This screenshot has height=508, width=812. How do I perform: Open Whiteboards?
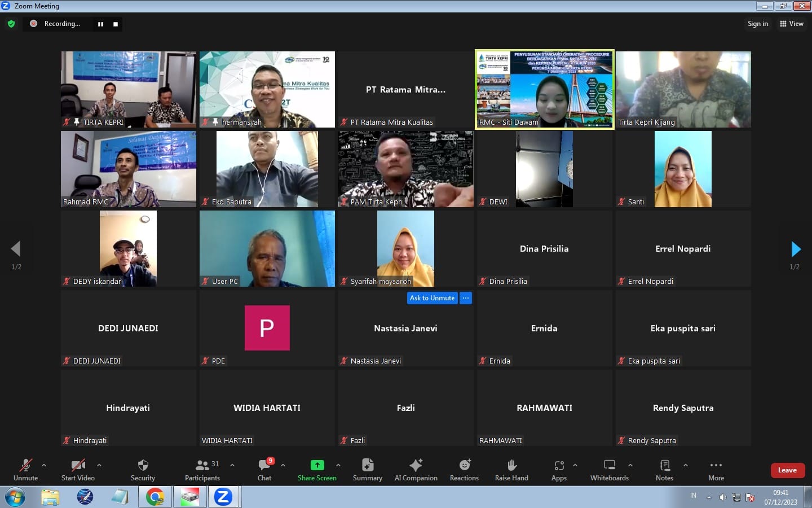[609, 469]
